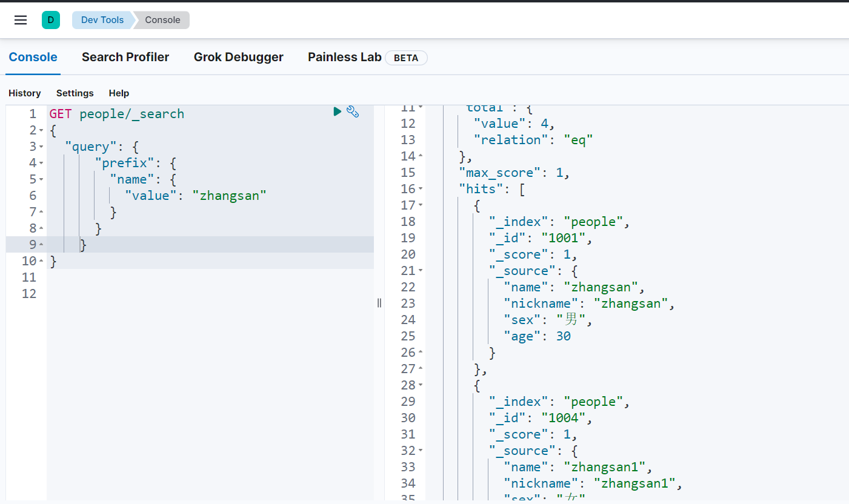The height and width of the screenshot is (504, 849).
Task: Open the History panel
Action: click(25, 93)
